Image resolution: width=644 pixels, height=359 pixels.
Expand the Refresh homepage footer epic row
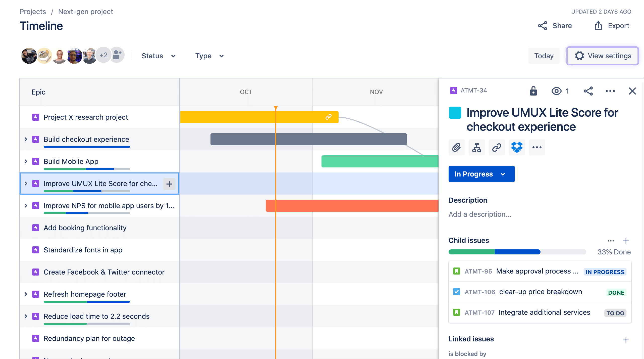coord(25,294)
